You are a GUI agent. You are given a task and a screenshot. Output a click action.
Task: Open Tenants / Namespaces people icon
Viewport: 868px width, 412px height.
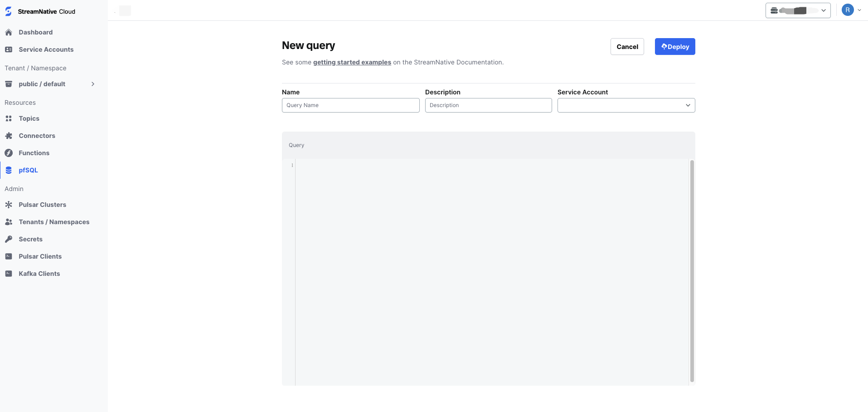(x=9, y=222)
